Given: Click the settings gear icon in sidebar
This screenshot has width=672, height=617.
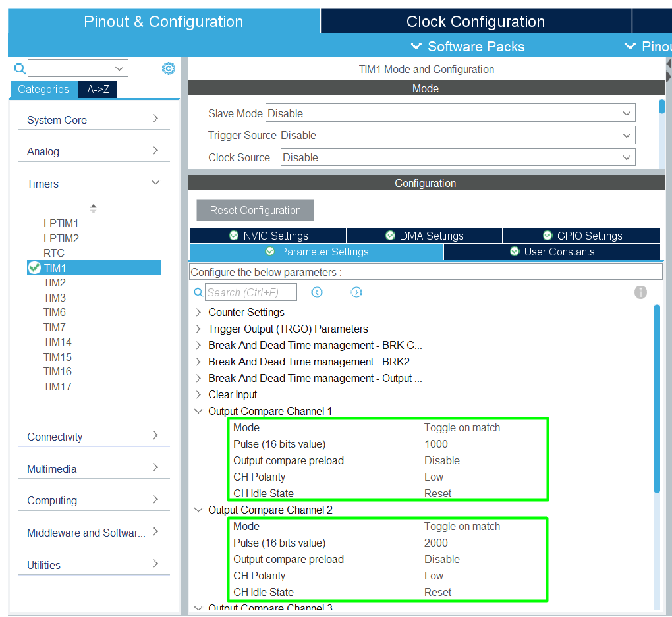Looking at the screenshot, I should [169, 68].
